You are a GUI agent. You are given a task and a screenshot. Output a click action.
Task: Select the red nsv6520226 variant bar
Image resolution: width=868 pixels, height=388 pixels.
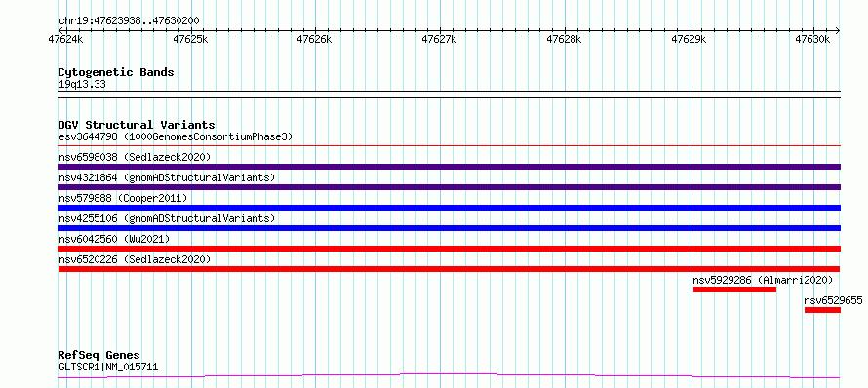point(449,269)
